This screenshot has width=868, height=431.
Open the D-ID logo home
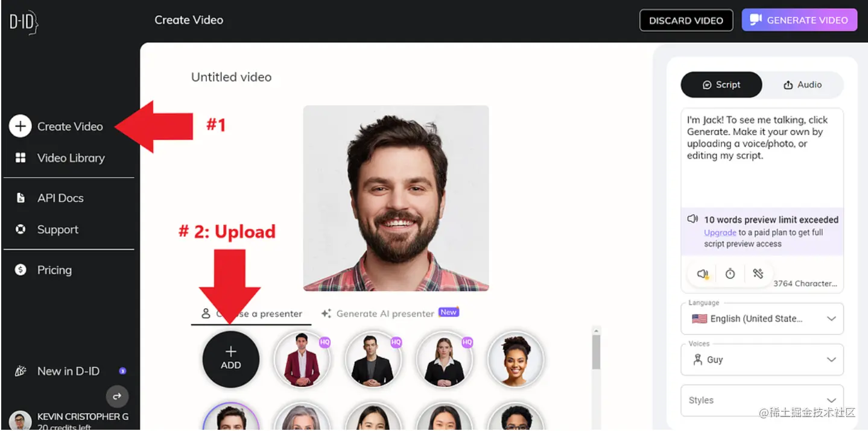[x=24, y=23]
